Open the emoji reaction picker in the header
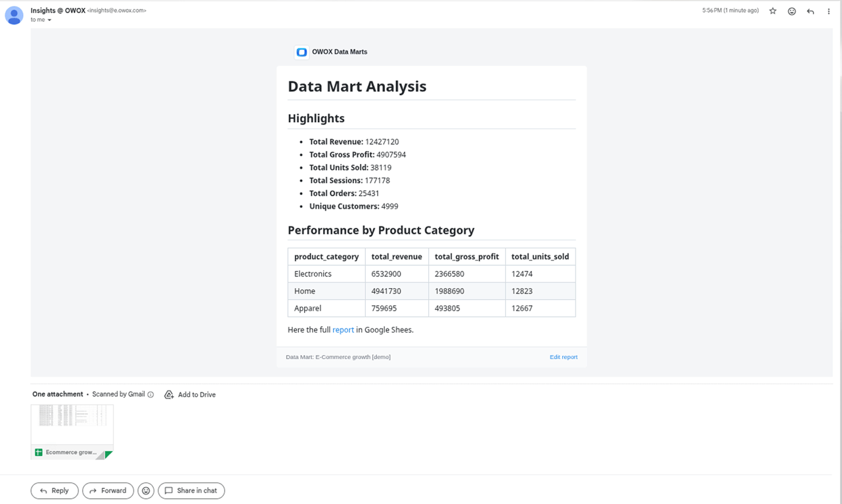 pyautogui.click(x=791, y=10)
